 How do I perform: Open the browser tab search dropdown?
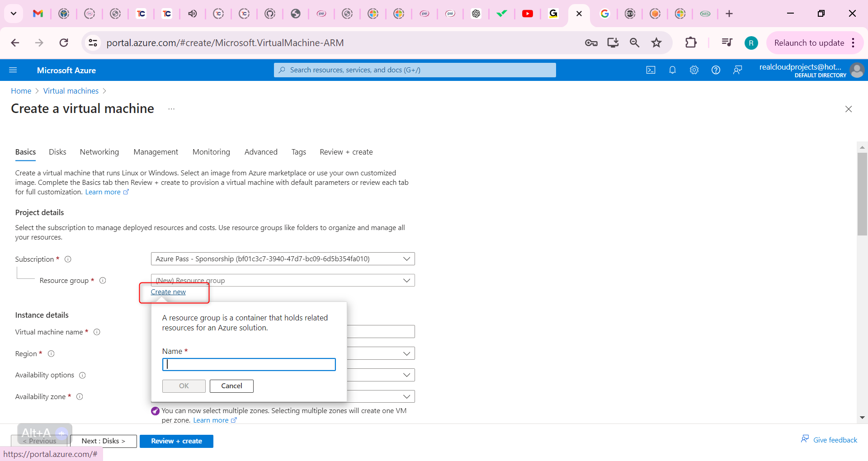(x=14, y=14)
